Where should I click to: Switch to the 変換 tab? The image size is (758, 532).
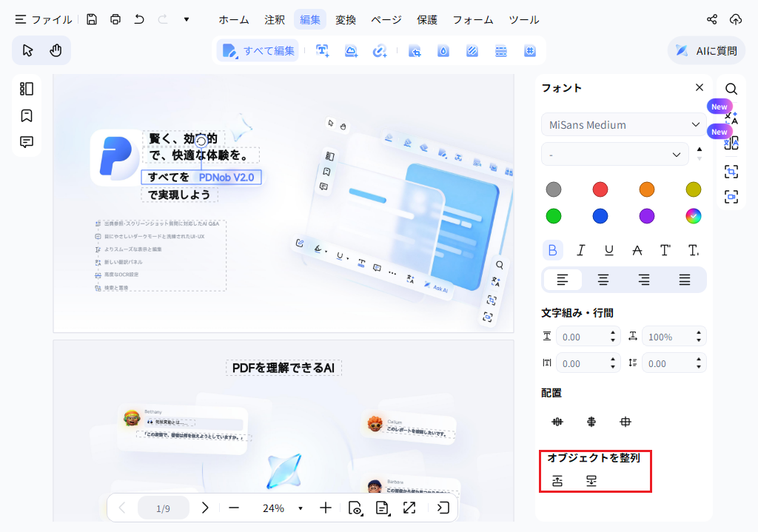[346, 20]
